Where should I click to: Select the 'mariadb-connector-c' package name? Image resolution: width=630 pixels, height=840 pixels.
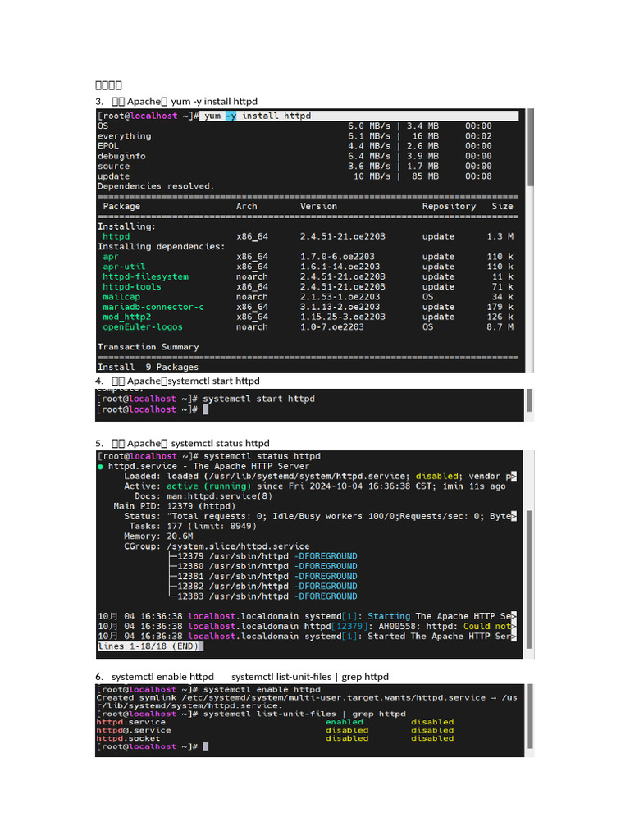coord(153,307)
